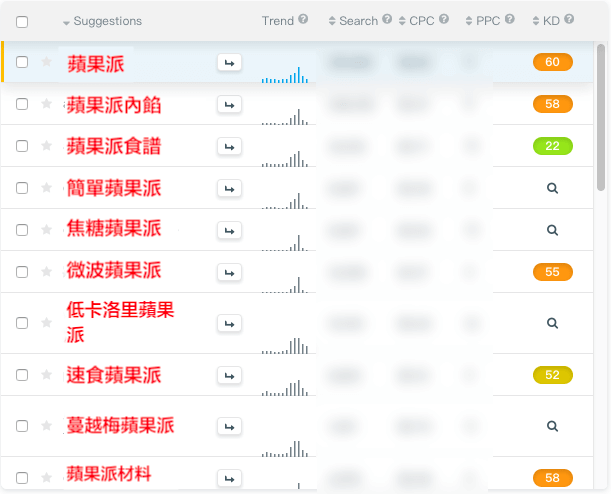Click the Trend help question icon

(x=303, y=20)
